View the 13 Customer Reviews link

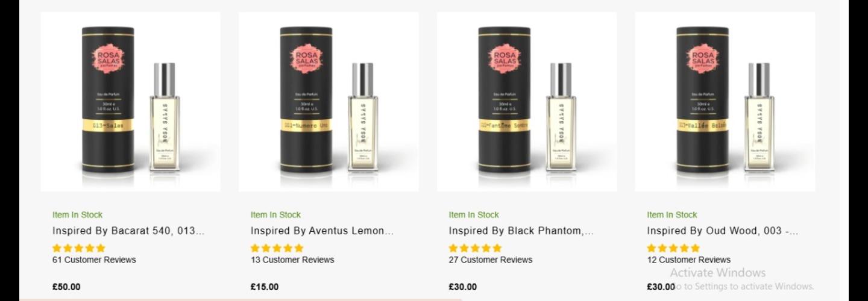(x=292, y=260)
